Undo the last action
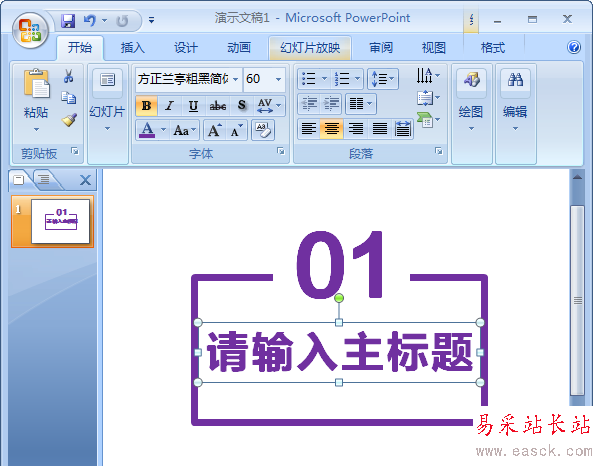 [90, 20]
